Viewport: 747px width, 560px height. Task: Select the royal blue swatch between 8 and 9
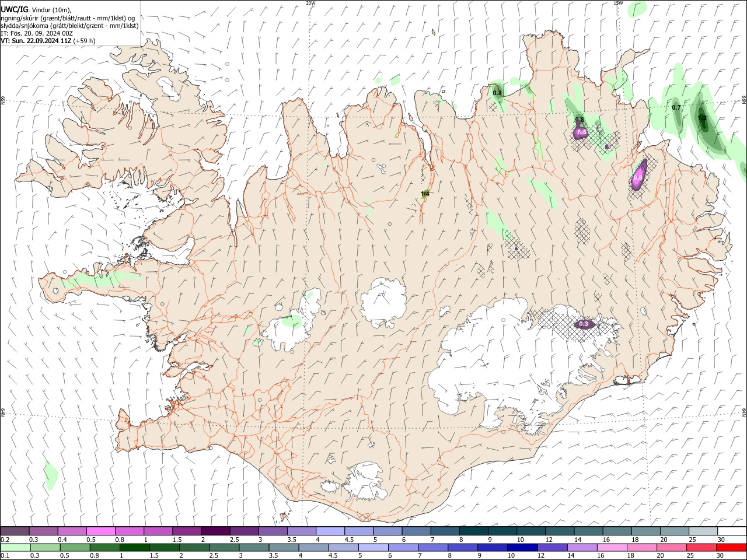pos(463,548)
